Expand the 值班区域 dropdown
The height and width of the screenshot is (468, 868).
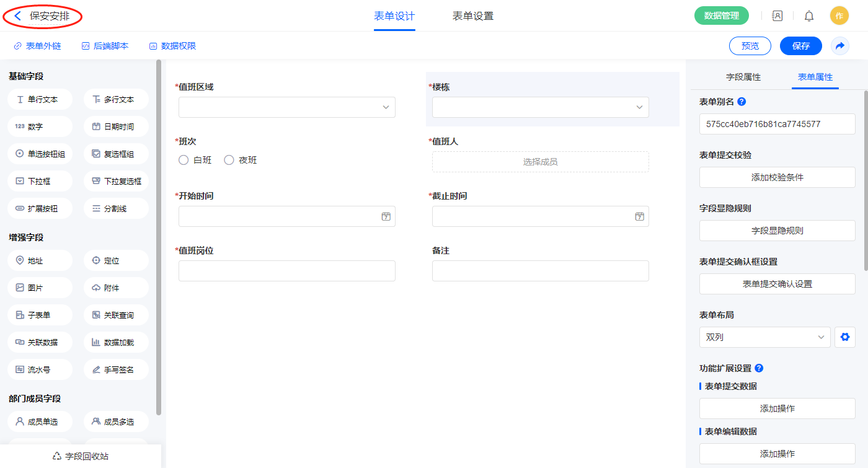pos(286,107)
